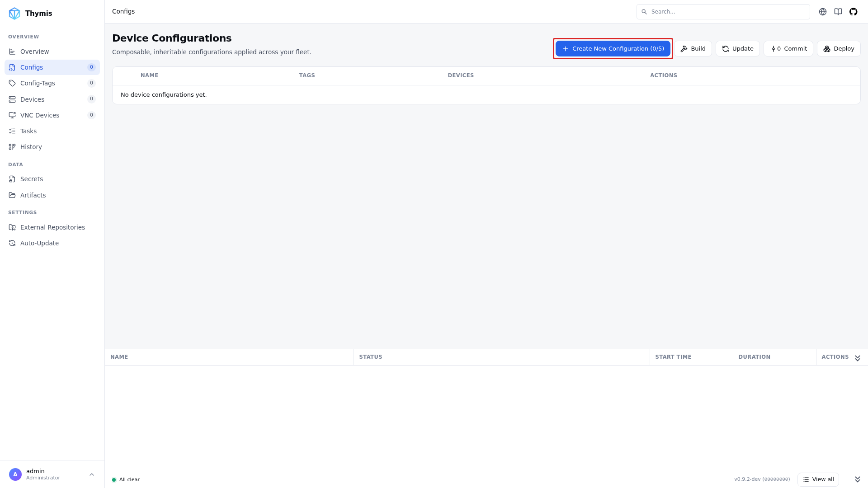This screenshot has width=868, height=488.
Task: Collapse the bottom bar double chevron
Action: tap(858, 479)
